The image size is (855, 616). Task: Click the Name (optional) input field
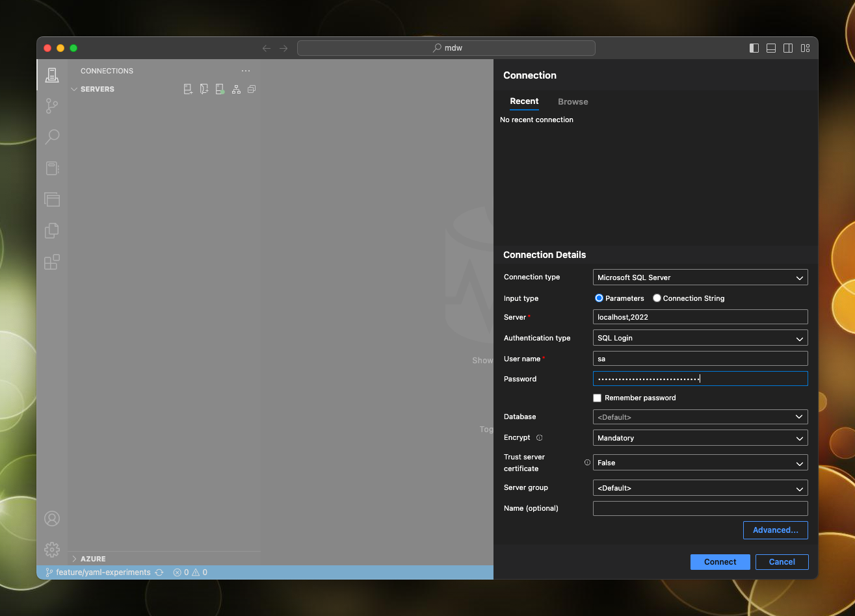[x=700, y=509]
